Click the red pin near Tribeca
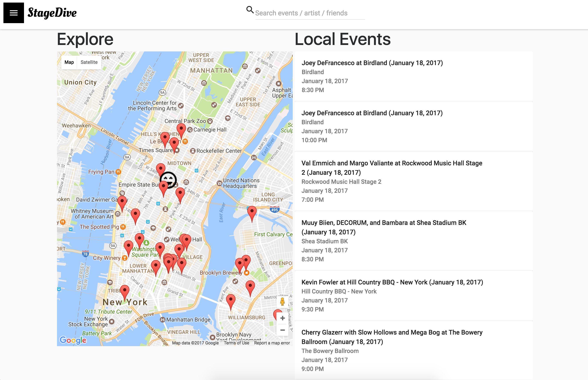Viewport: 588px width, 380px height. [x=125, y=291]
